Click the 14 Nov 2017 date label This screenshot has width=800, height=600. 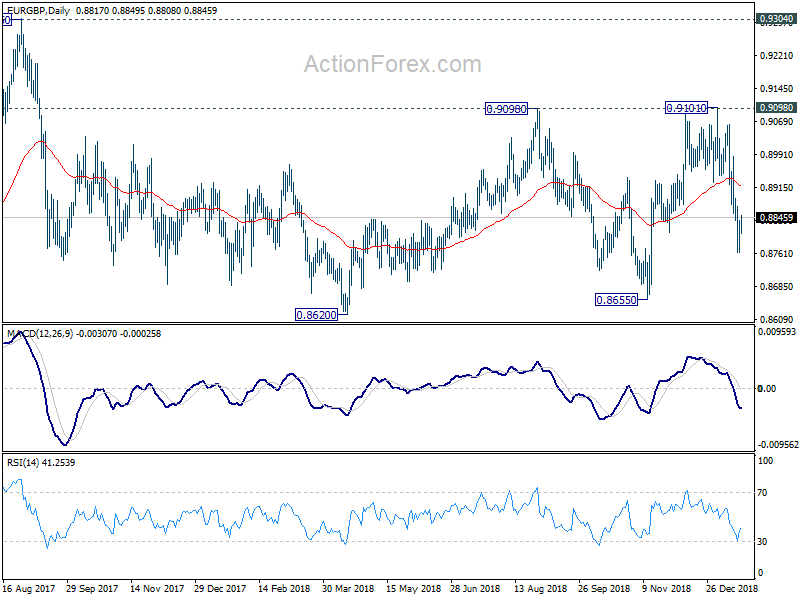157,588
